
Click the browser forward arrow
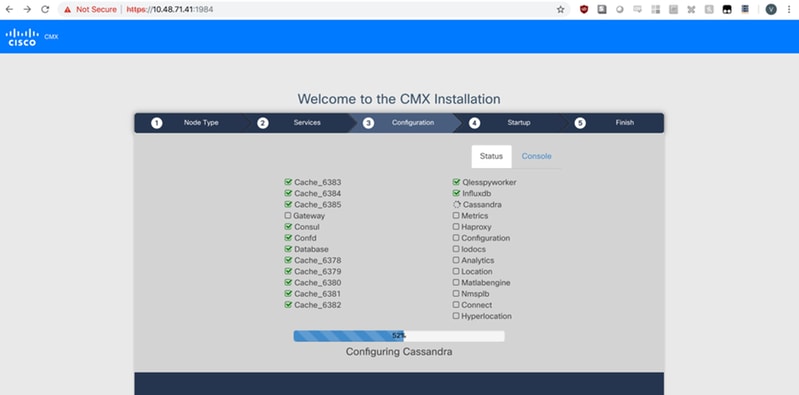27,9
